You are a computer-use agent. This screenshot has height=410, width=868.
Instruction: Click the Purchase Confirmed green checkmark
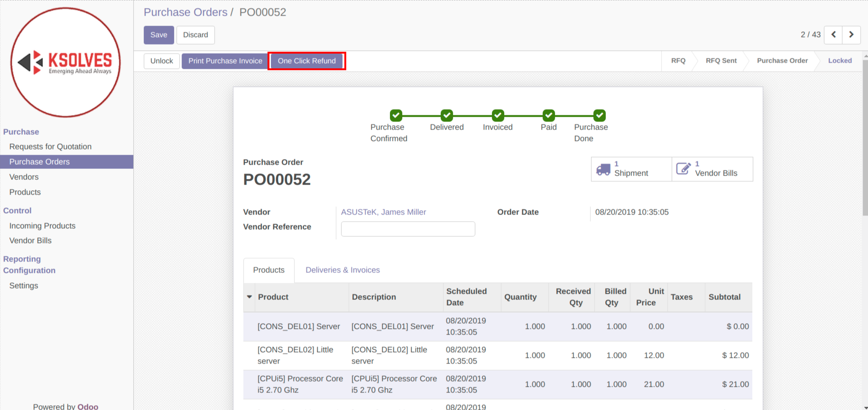point(396,115)
